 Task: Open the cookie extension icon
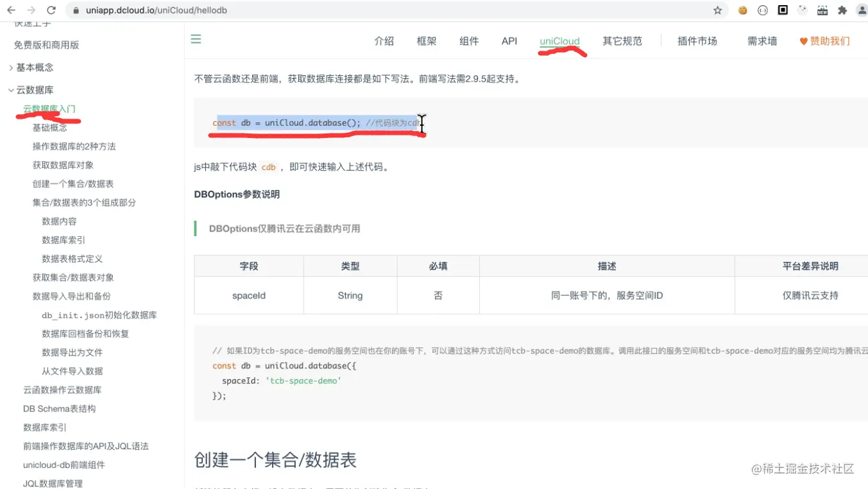pyautogui.click(x=743, y=10)
